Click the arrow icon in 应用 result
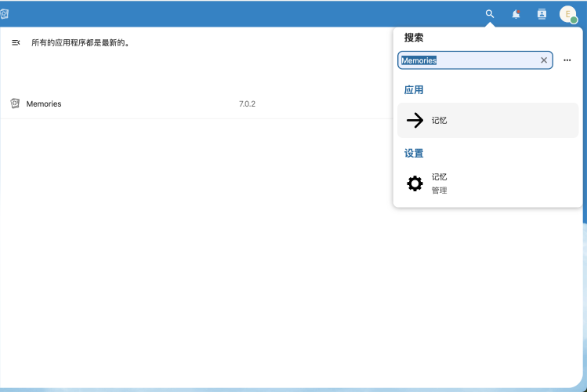This screenshot has height=392, width=587. (x=415, y=121)
